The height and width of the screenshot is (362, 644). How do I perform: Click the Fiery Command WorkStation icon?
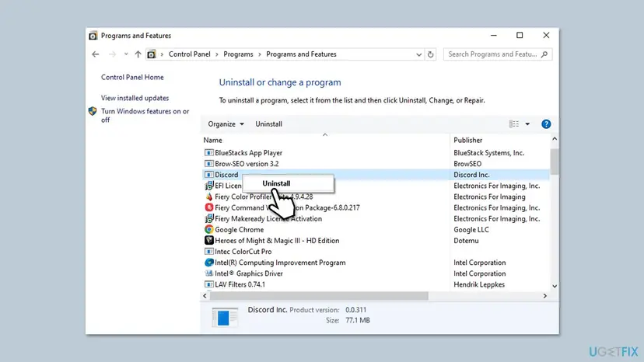208,207
